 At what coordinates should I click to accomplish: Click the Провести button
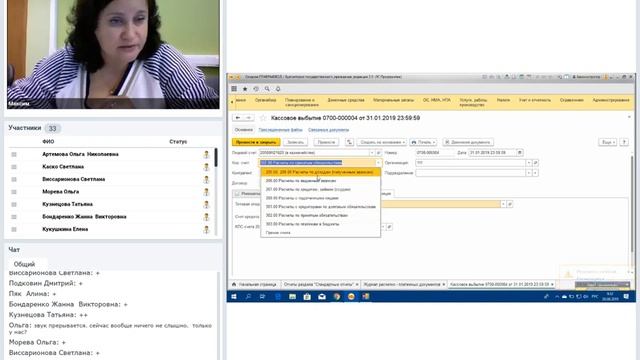click(326, 142)
